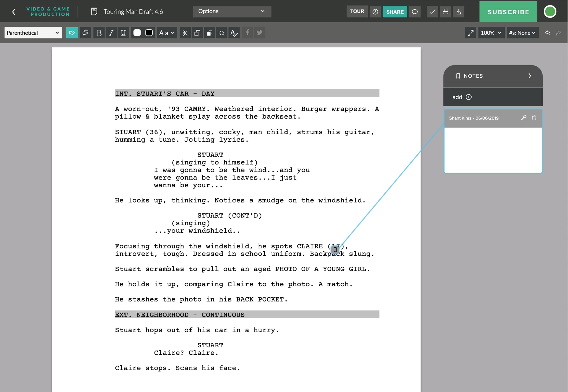This screenshot has width=568, height=392.
Task: Click the print icon in toolbar
Action: click(x=445, y=12)
